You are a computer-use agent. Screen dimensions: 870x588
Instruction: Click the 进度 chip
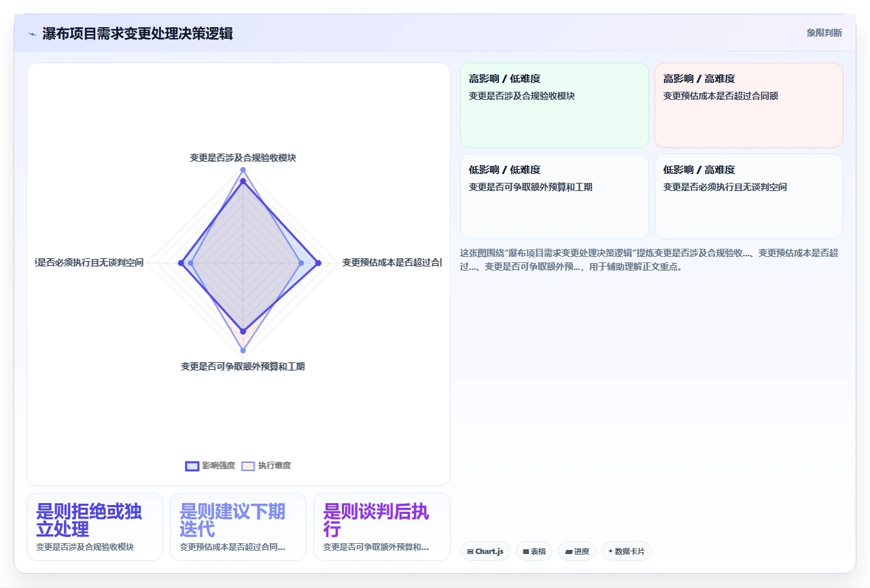click(x=577, y=551)
